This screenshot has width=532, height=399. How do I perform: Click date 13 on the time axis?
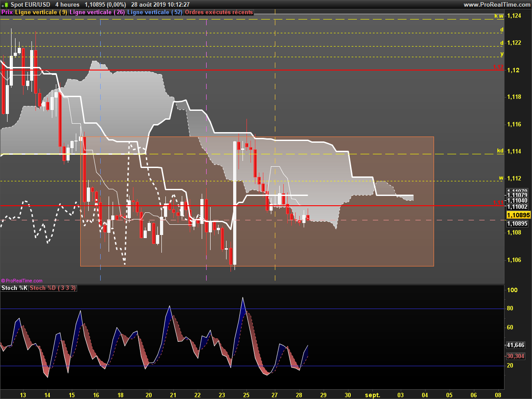23,395
